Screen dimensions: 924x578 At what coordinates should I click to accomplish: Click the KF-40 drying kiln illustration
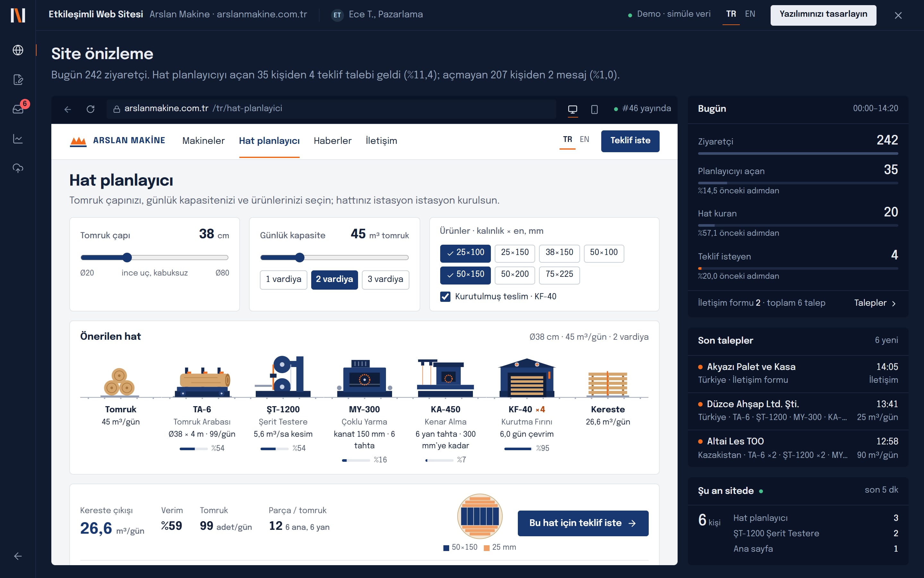pyautogui.click(x=527, y=378)
